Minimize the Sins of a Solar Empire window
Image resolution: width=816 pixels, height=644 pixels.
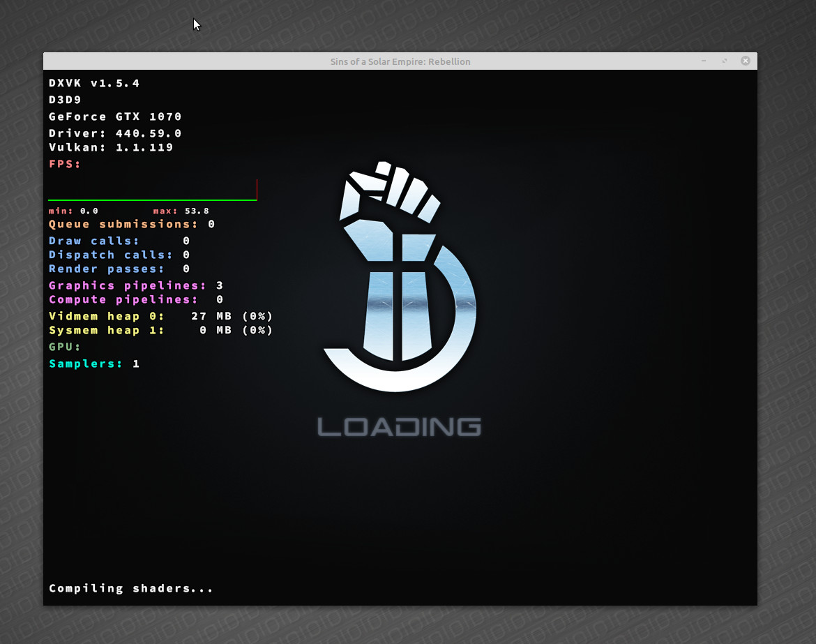(704, 61)
